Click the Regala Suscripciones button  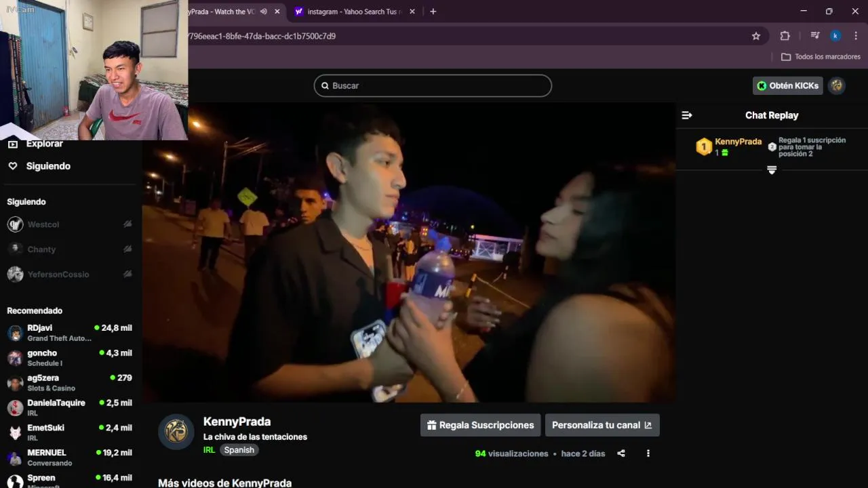480,425
